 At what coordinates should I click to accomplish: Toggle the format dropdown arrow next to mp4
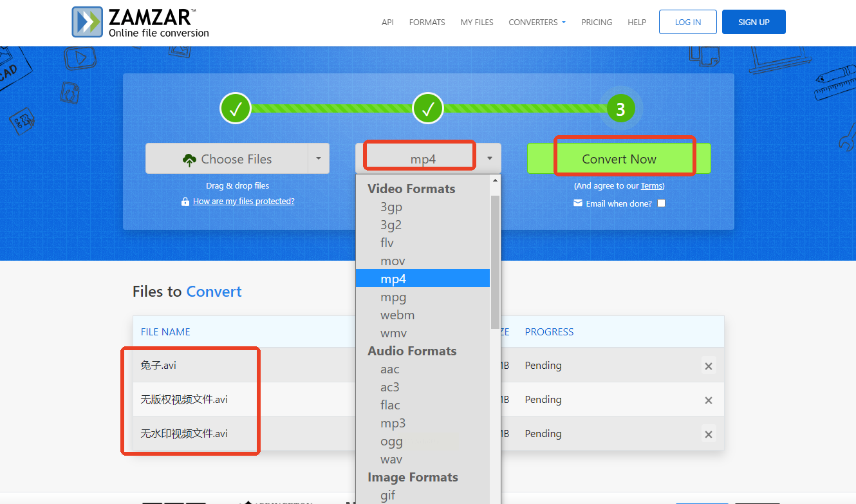pyautogui.click(x=490, y=158)
